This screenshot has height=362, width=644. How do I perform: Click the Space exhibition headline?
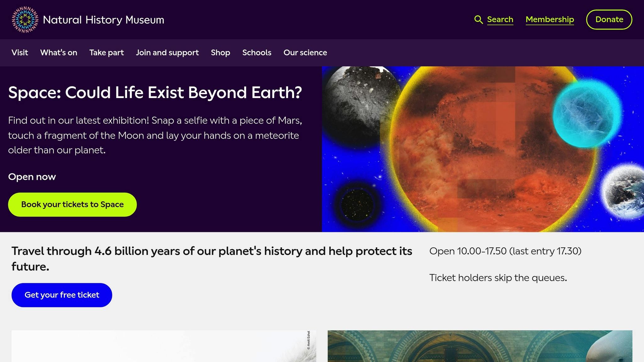pyautogui.click(x=155, y=92)
